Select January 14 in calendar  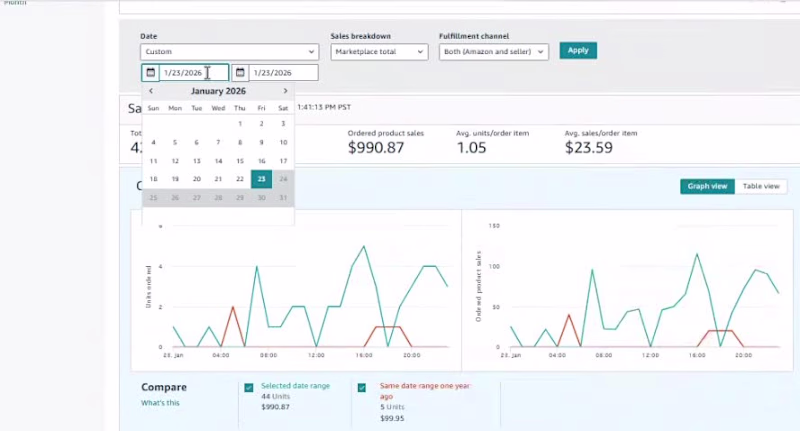click(218, 161)
